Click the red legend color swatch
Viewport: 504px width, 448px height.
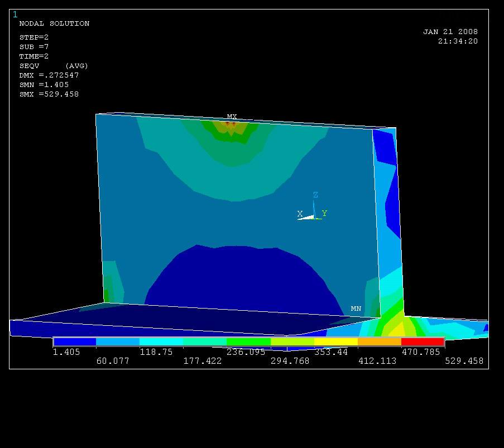tap(423, 341)
